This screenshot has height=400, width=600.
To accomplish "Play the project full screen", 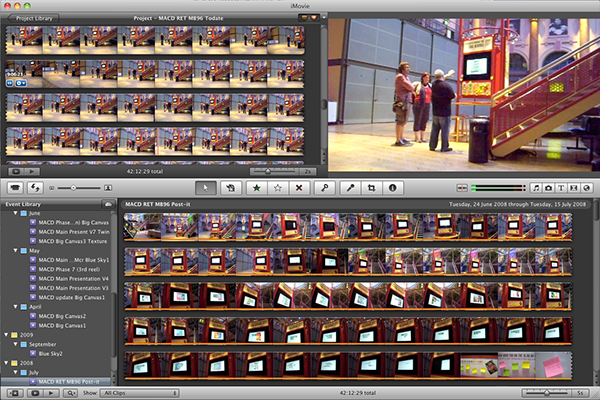I will point(16,171).
